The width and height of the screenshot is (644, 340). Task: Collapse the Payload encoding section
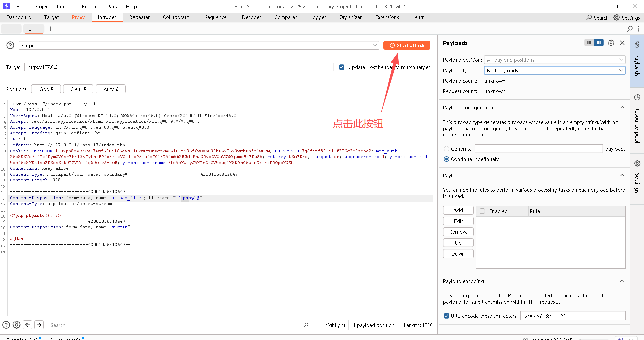tap(622, 281)
